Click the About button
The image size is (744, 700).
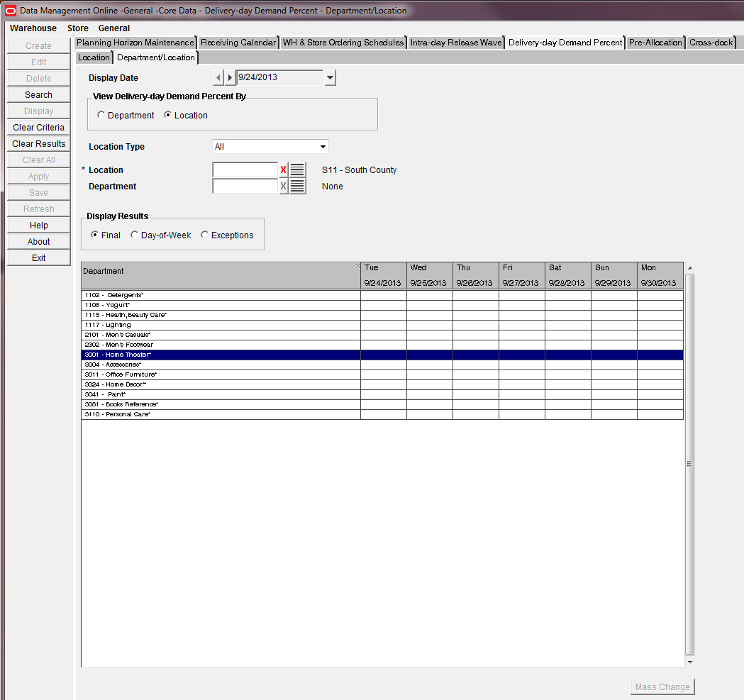(x=38, y=242)
